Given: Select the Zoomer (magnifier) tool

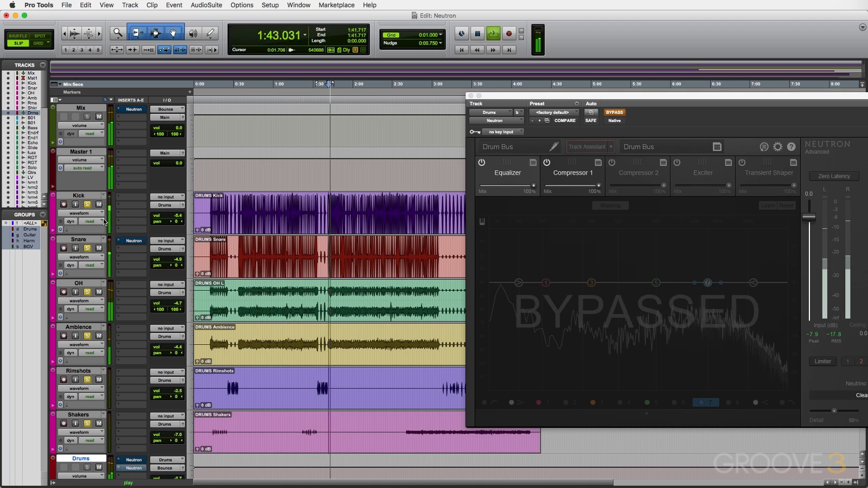Looking at the screenshot, I should tap(117, 34).
